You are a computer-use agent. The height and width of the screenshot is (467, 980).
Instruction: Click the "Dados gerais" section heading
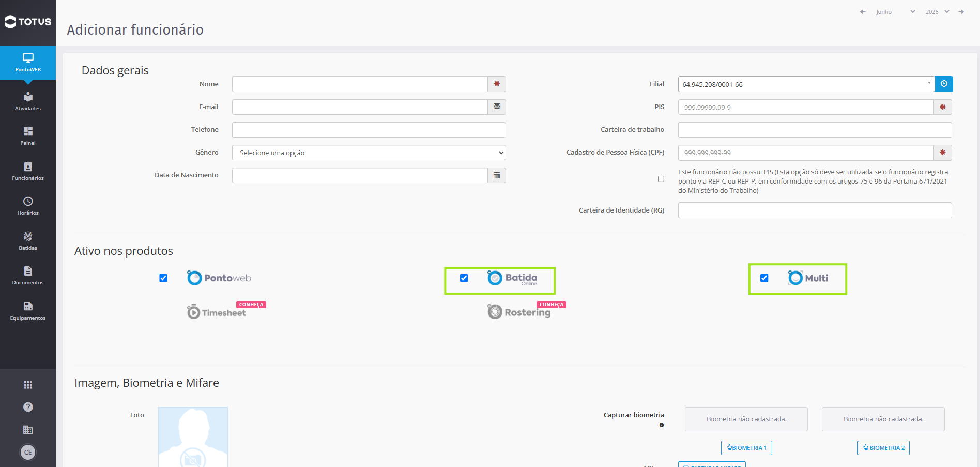click(115, 70)
